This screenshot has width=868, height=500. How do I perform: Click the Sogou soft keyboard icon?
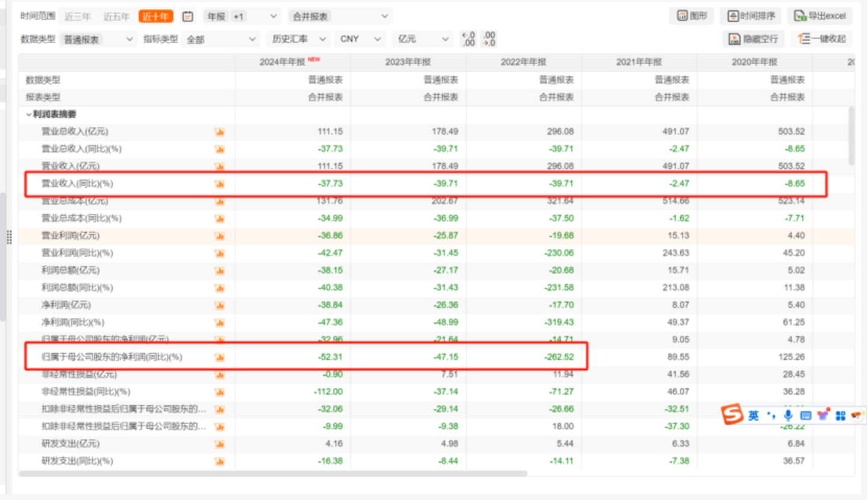[x=805, y=416]
